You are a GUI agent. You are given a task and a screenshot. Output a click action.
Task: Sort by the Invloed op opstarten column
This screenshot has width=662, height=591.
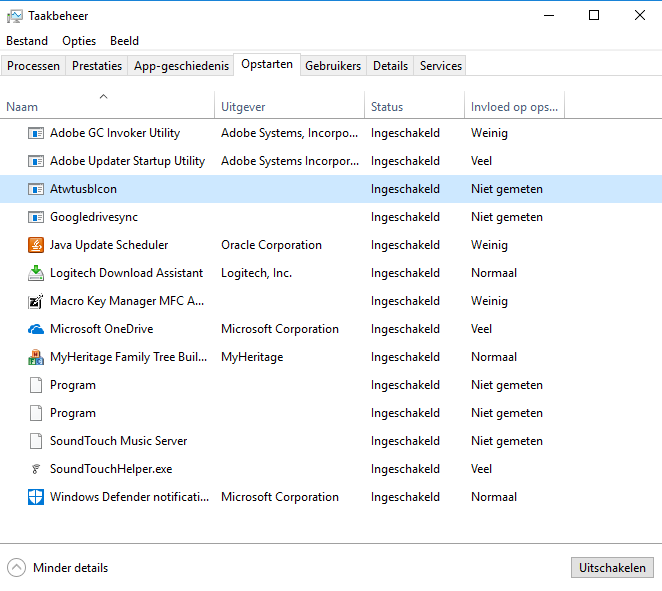514,107
